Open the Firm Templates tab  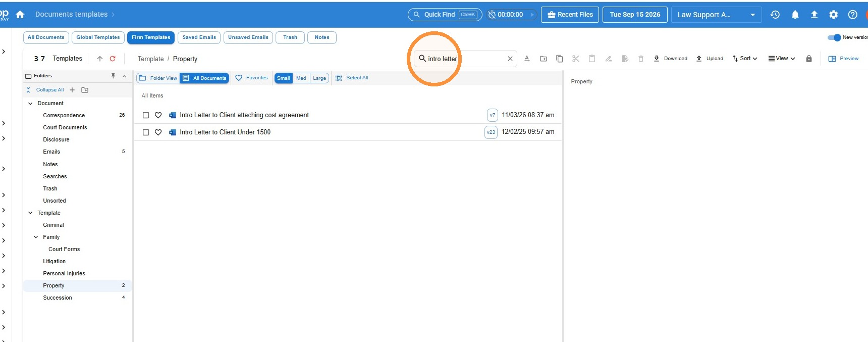151,37
